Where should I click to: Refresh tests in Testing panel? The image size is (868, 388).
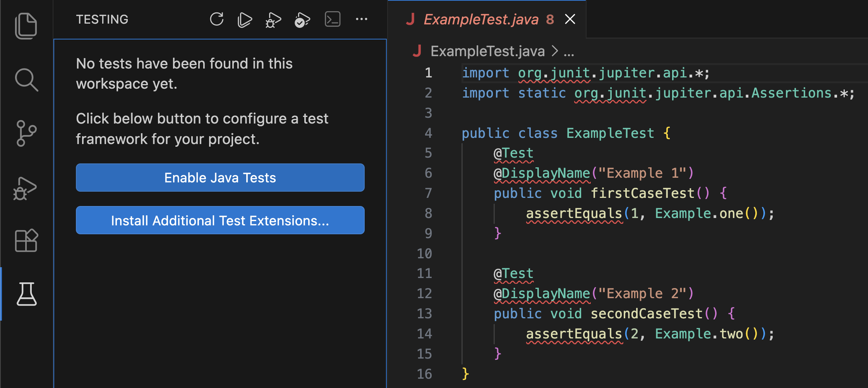pyautogui.click(x=217, y=19)
